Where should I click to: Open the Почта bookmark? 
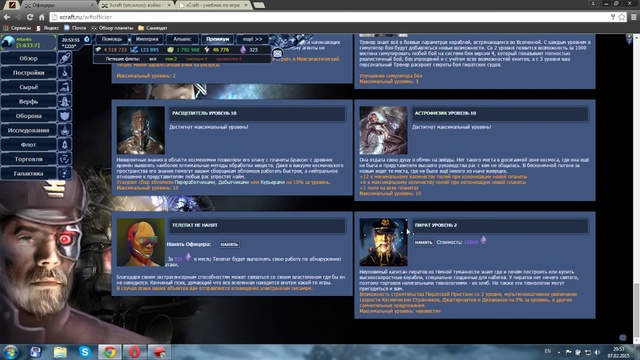click(x=75, y=28)
